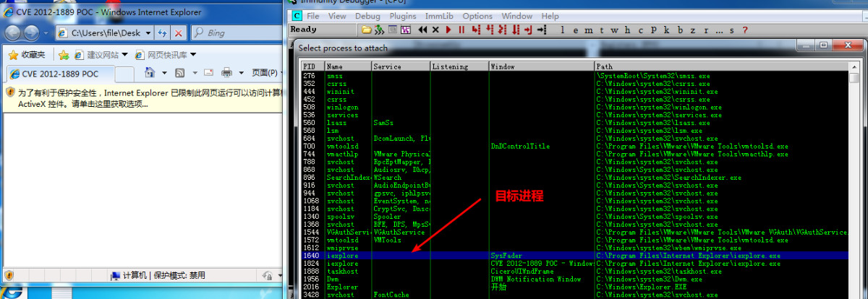Open the File menu in Immunity Debugger
The image size is (868, 299).
tap(313, 16)
